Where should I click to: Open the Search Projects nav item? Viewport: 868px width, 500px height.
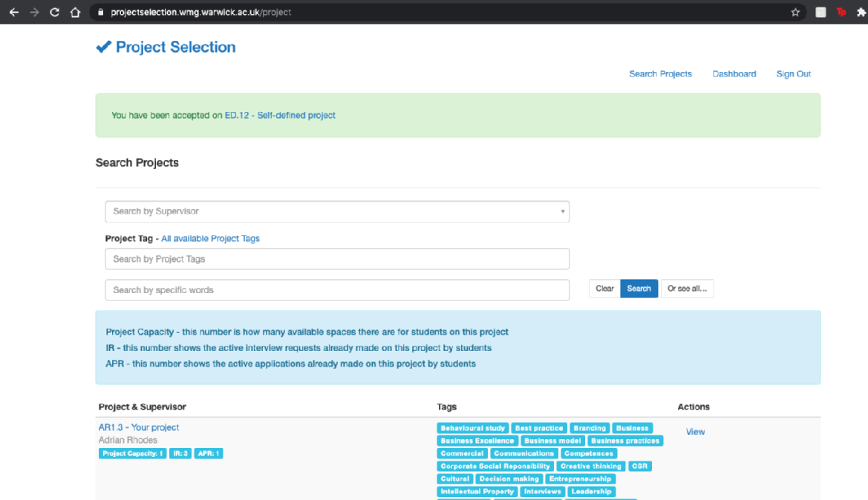point(660,74)
